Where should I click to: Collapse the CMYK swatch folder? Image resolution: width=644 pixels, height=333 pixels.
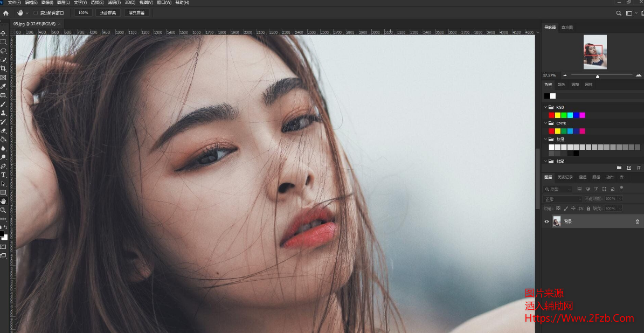545,123
